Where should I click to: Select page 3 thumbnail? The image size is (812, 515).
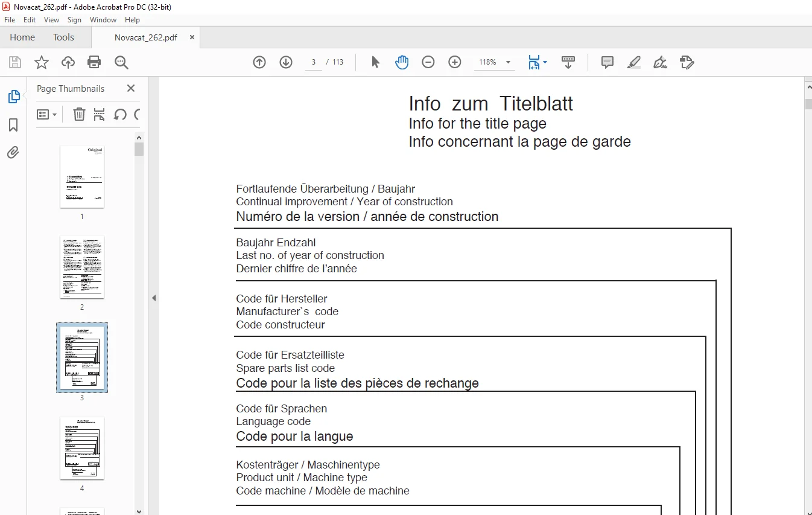82,357
